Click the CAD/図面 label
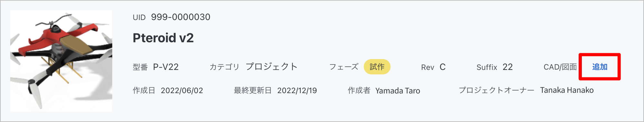Viewport: 644px width, 122px height. coord(560,67)
